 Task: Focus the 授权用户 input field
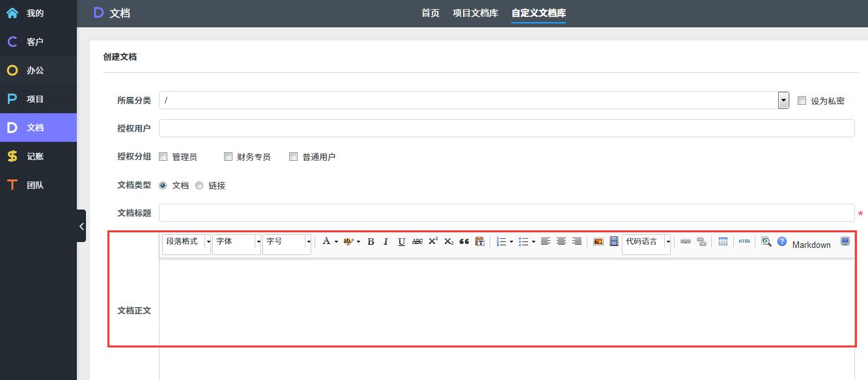pyautogui.click(x=507, y=128)
